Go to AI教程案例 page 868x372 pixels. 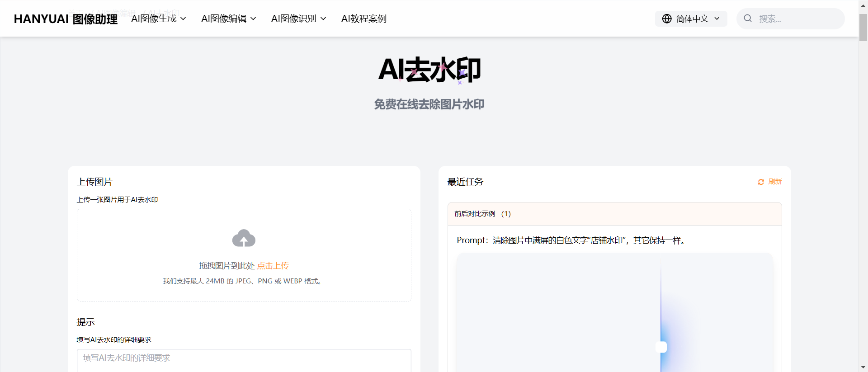364,19
